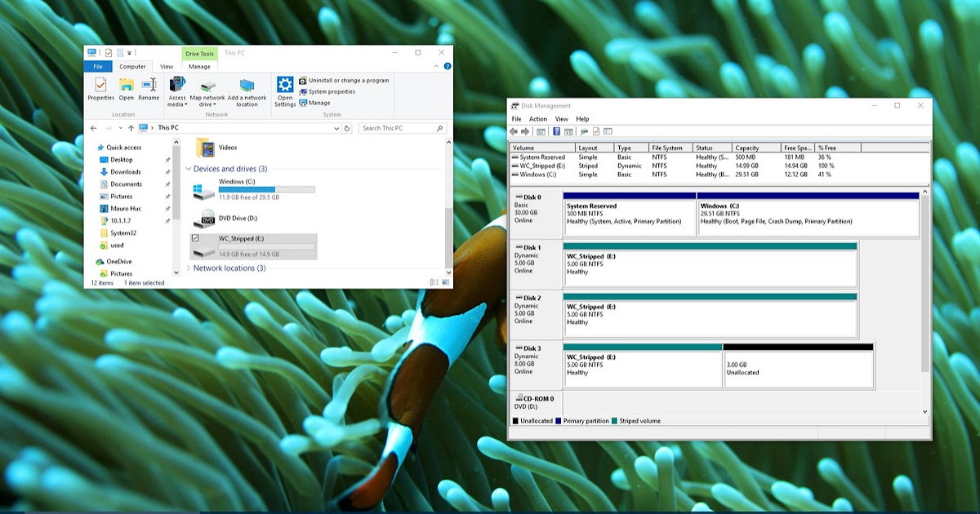Image resolution: width=980 pixels, height=514 pixels.
Task: Switch to the View tab in File Explorer
Action: 167,66
